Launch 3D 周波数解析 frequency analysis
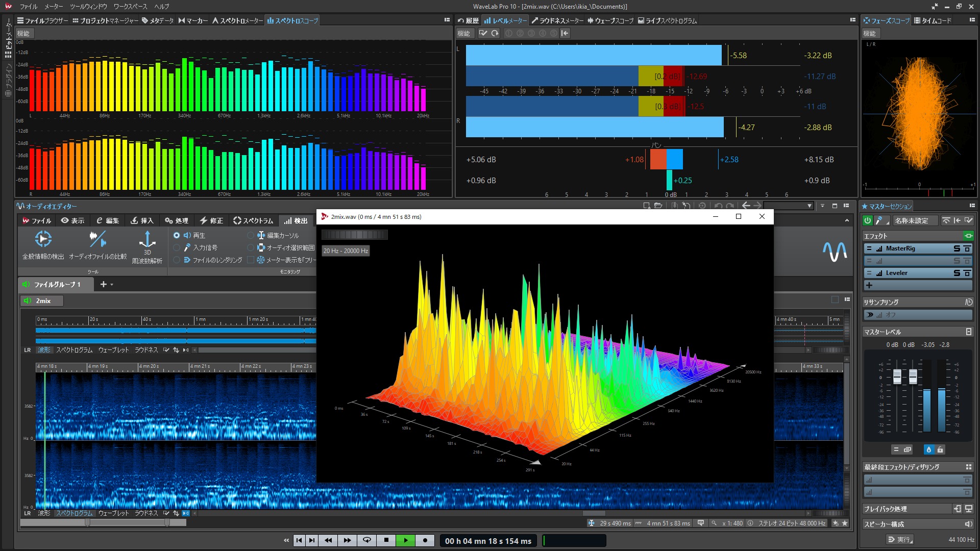 pyautogui.click(x=147, y=247)
